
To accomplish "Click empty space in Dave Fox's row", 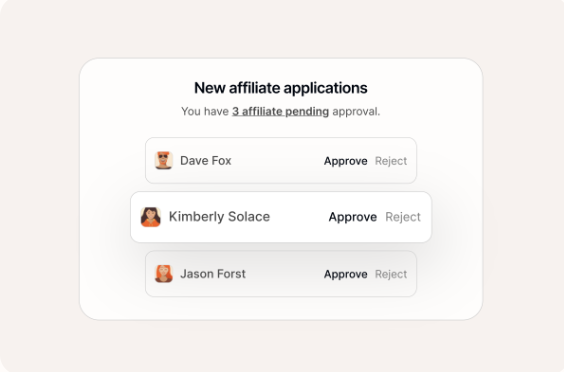I will pos(277,160).
